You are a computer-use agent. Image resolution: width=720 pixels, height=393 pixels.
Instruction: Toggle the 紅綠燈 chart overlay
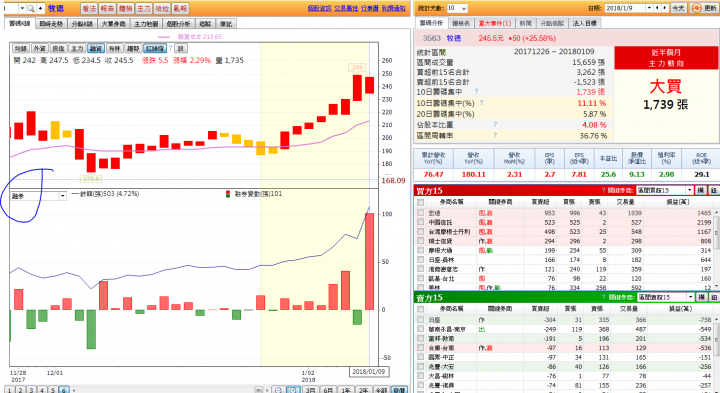[x=155, y=48]
